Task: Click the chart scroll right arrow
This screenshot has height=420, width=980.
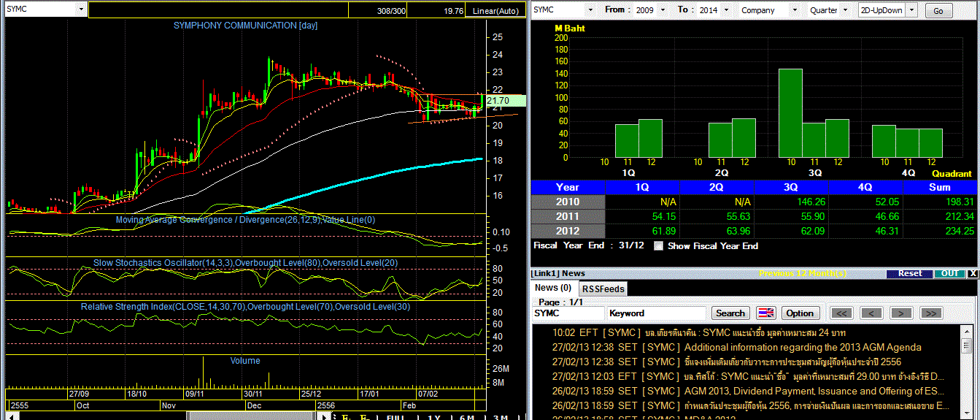Action: [x=323, y=416]
